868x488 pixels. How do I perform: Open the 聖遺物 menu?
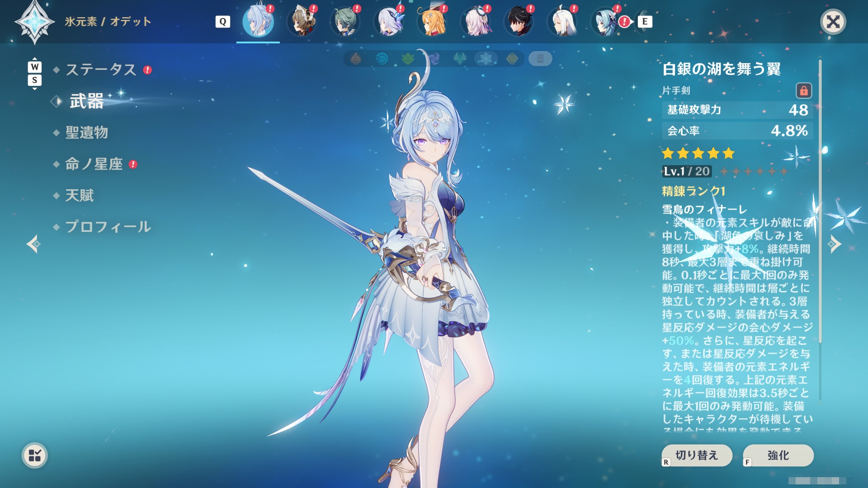87,132
